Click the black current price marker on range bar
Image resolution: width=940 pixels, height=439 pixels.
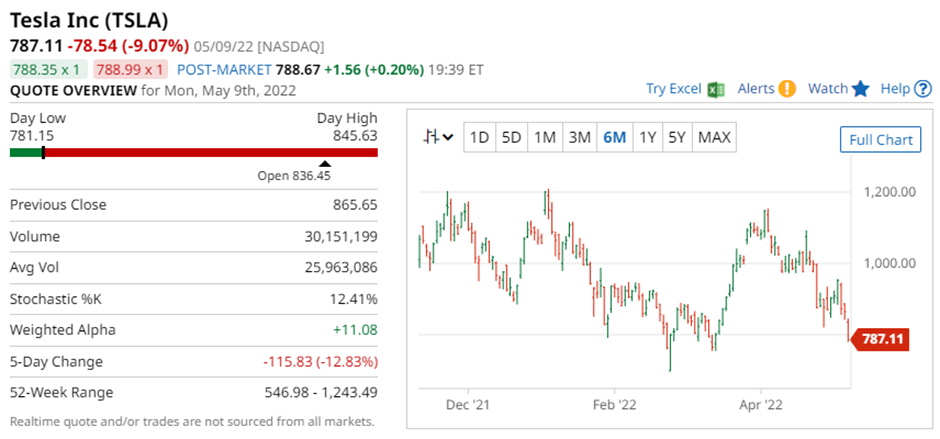[x=43, y=152]
